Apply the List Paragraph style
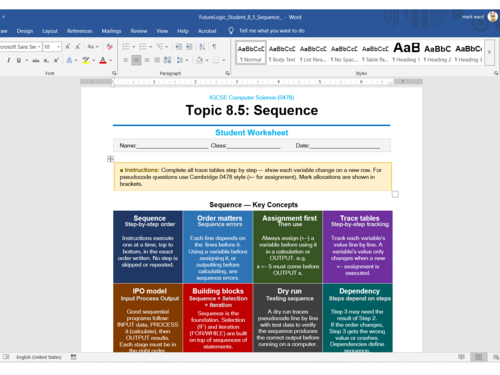Screen dimensions: 500x375 point(313,53)
